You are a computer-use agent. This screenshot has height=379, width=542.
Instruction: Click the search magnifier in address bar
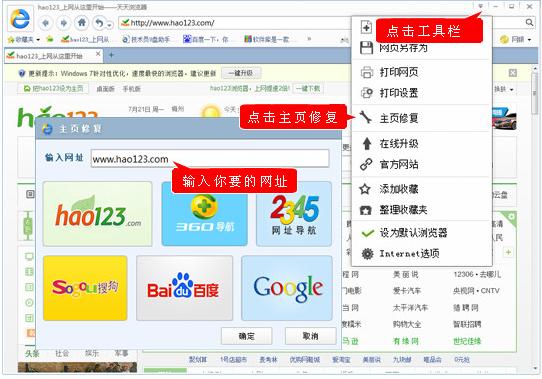pos(529,23)
